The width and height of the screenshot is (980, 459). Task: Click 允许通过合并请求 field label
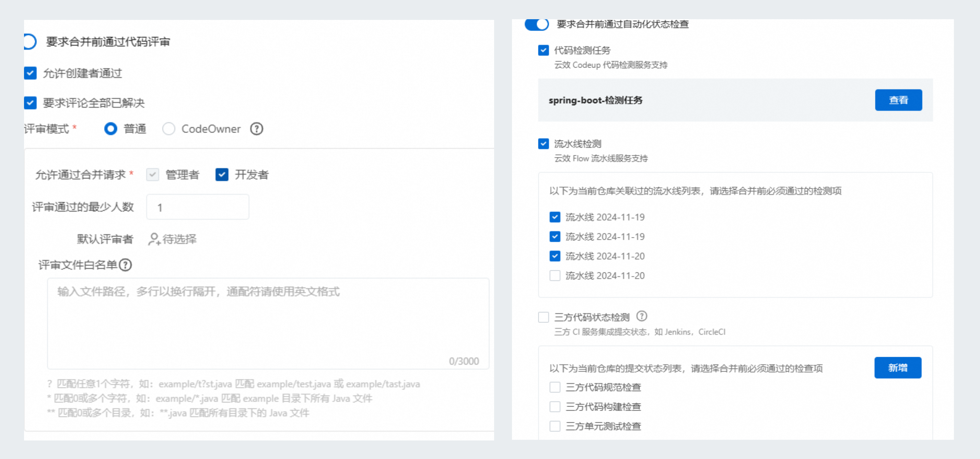click(80, 175)
